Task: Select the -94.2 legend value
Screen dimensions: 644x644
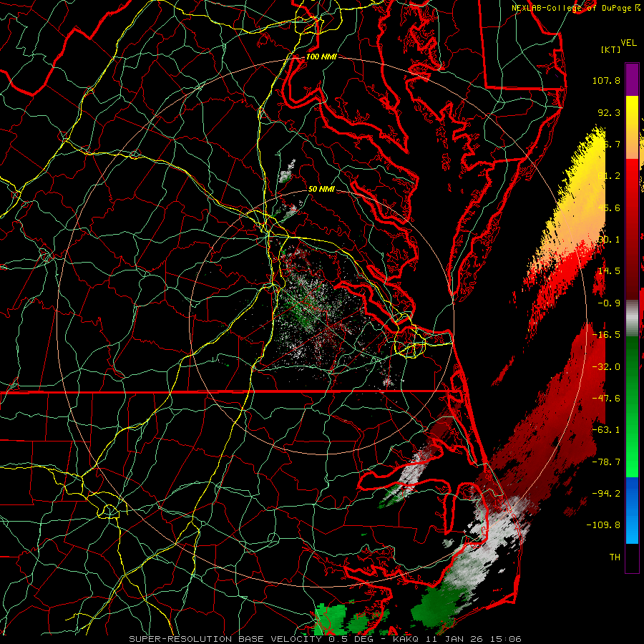Action: pyautogui.click(x=606, y=494)
